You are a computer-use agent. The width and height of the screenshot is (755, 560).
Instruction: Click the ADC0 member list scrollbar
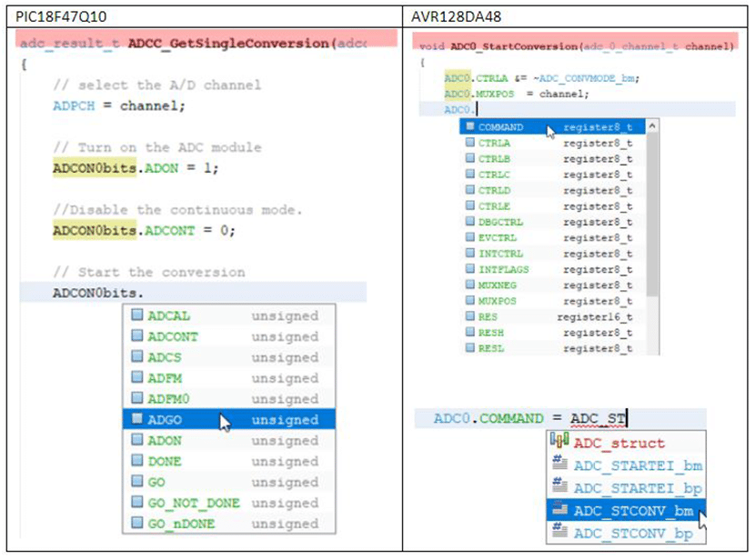[652, 209]
